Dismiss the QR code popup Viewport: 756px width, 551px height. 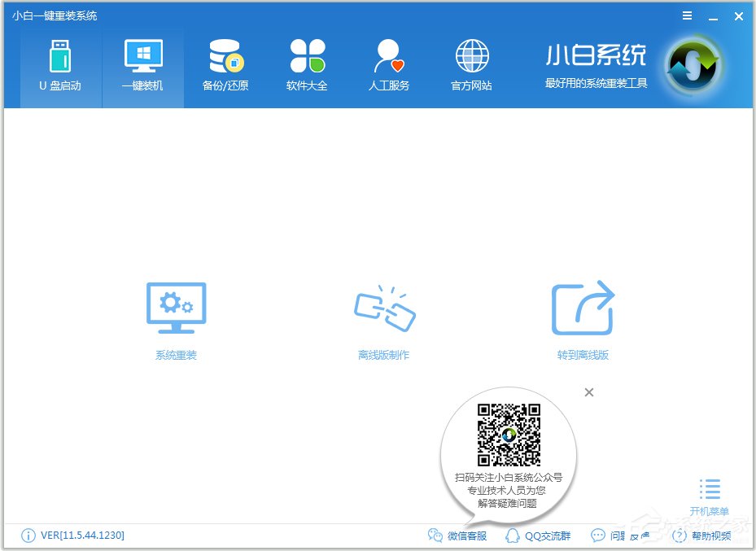[x=588, y=392]
